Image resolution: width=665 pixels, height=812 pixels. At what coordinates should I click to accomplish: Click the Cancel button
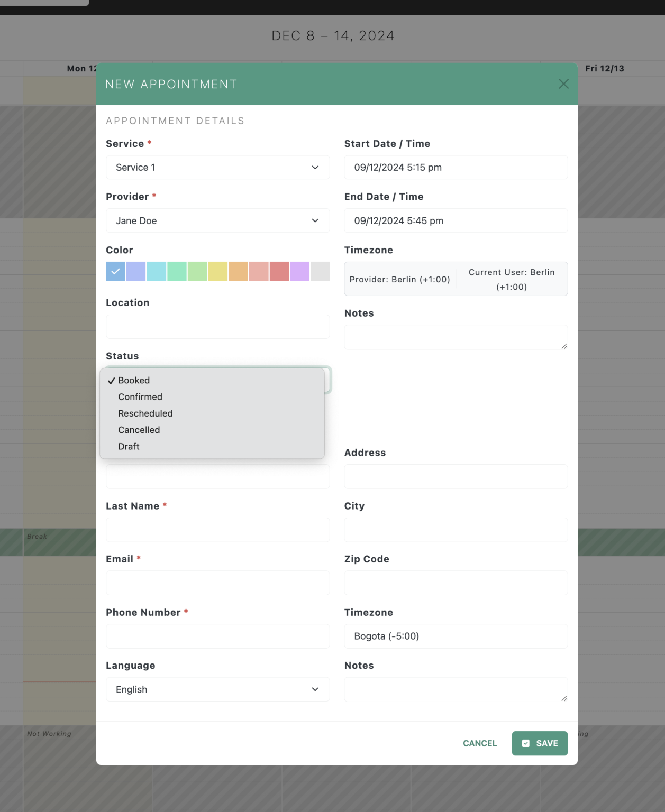coord(479,743)
